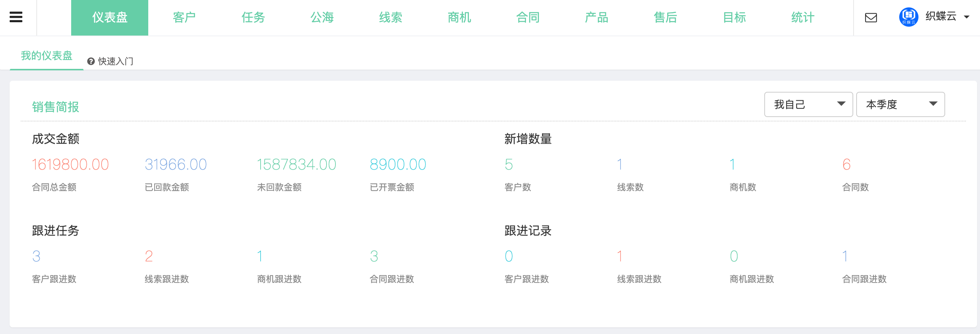Click the 已开票金额 label
The image size is (980, 334).
392,187
